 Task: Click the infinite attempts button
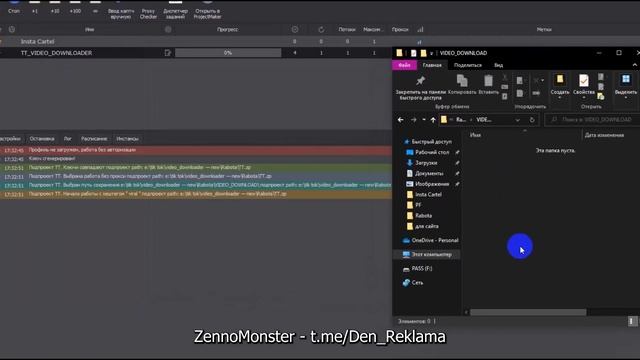point(95,7)
